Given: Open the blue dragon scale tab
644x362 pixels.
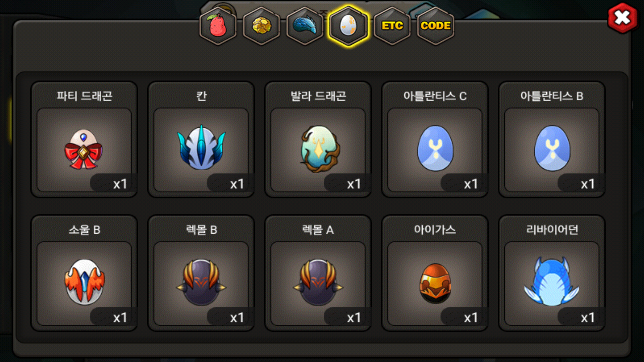Looking at the screenshot, I should [305, 26].
